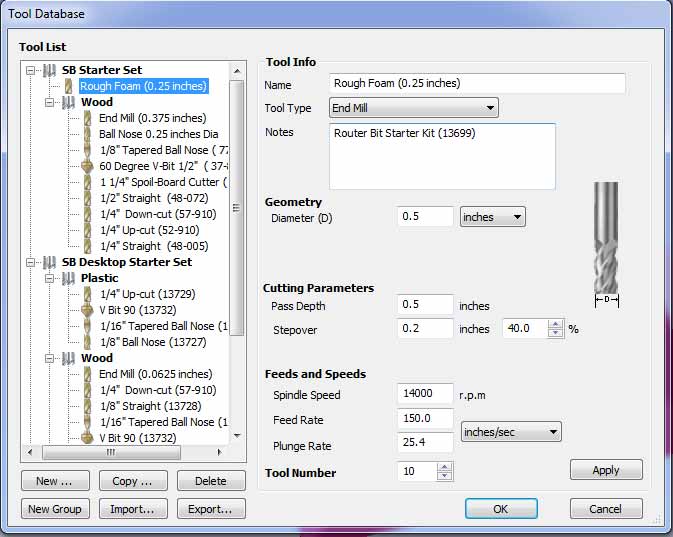Screen dimensions: 673x537
Task: Click the SB Desktop Starter Set group icon
Action: point(49,262)
